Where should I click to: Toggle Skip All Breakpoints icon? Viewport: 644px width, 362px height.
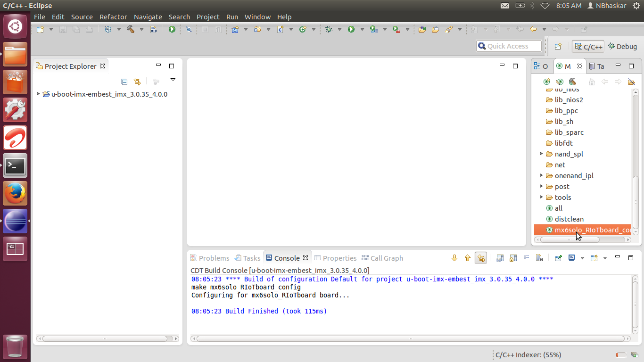click(x=189, y=29)
